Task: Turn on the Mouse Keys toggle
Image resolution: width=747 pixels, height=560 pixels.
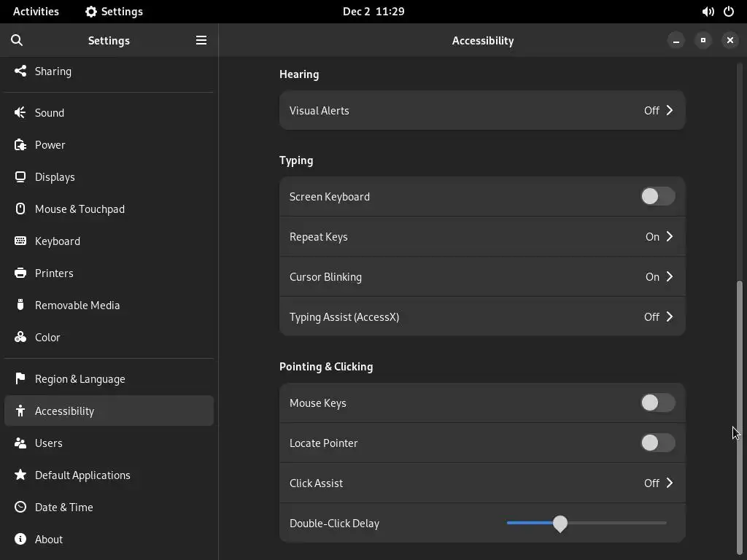Action: (x=657, y=402)
